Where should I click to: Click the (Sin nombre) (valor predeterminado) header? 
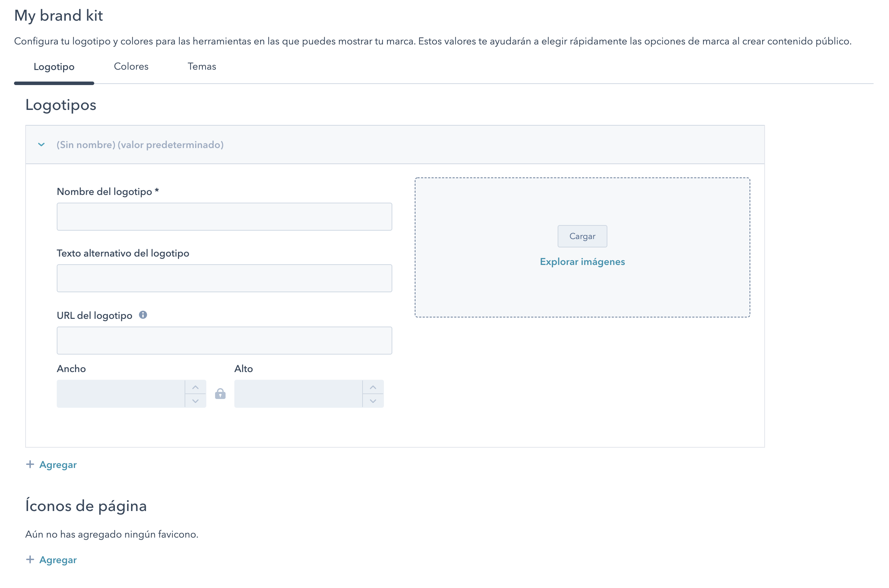140,145
